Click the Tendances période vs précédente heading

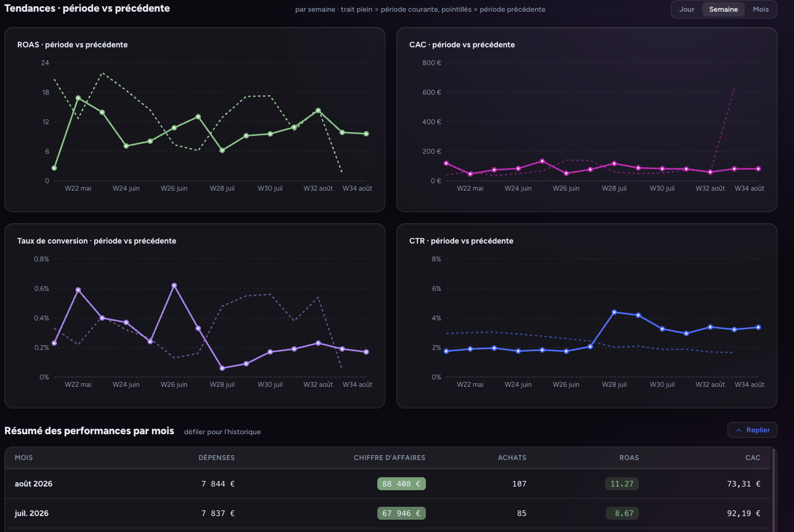(x=87, y=9)
